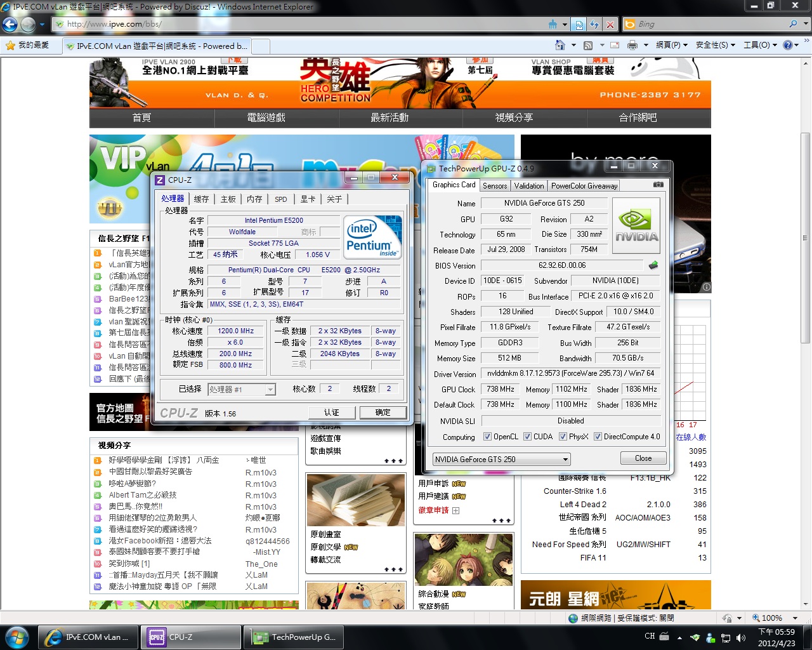Open the 處理器 #1 selection dropdown in CPU-Z
Image resolution: width=812 pixels, height=650 pixels.
pyautogui.click(x=242, y=389)
